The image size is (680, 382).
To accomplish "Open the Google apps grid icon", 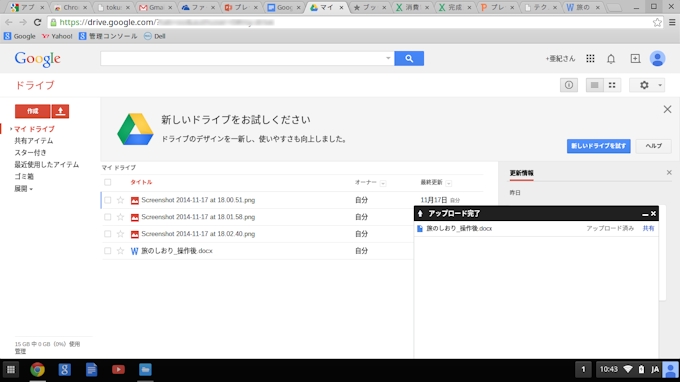I will coord(590,59).
